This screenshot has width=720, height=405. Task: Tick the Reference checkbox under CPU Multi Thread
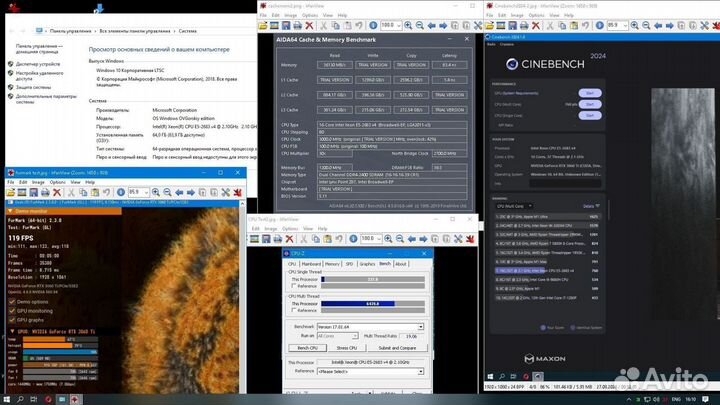[x=291, y=311]
